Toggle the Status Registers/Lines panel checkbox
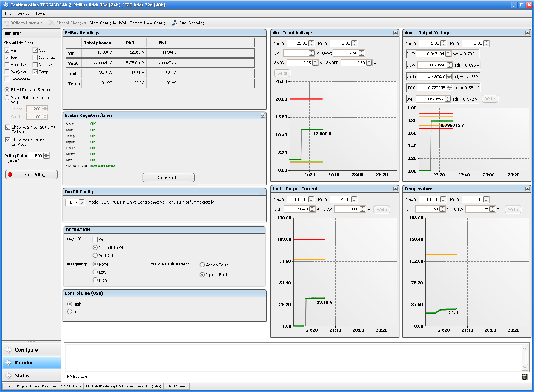Screen dimensions: 534x392 coord(263,115)
